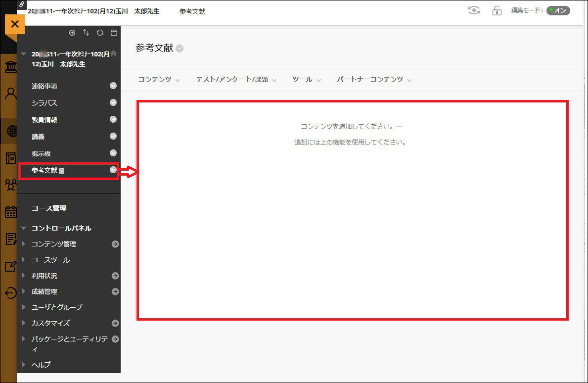The image size is (588, 383).
Task: Open the Institution page icon in the left rail
Action: (x=10, y=67)
